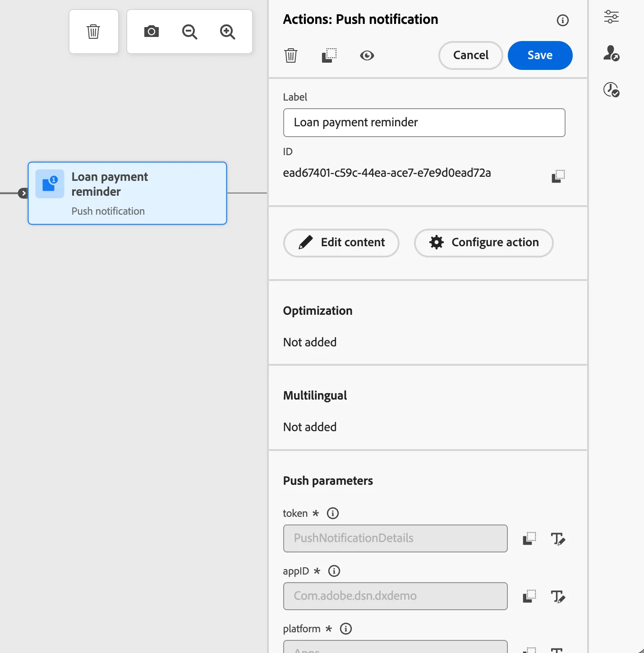This screenshot has height=653, width=644.
Task: Show info for the appID parameter
Action: [334, 571]
